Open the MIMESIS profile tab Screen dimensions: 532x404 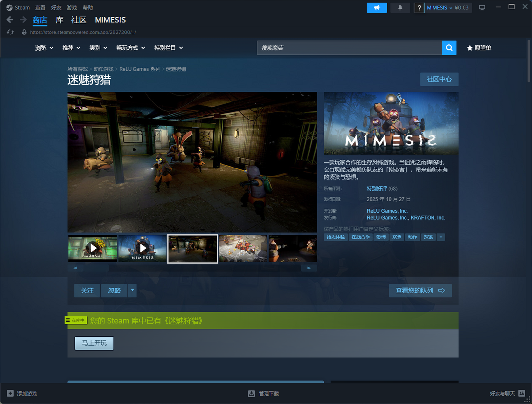(x=110, y=20)
